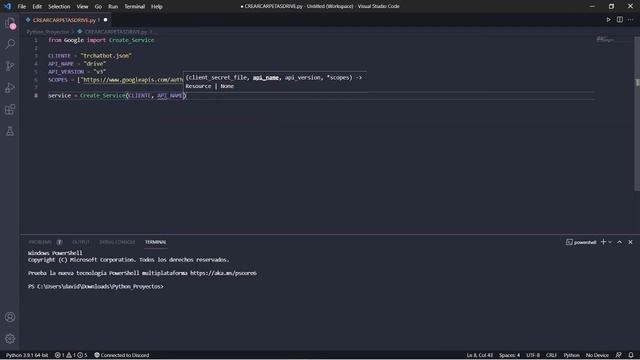Click the "drive" string on line 4
This screenshot has width=640, height=360.
tap(94, 64)
